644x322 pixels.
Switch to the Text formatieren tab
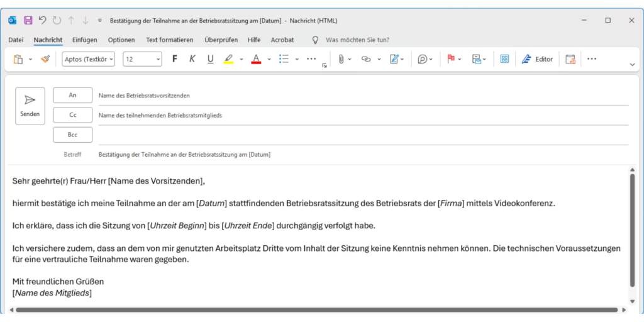170,40
